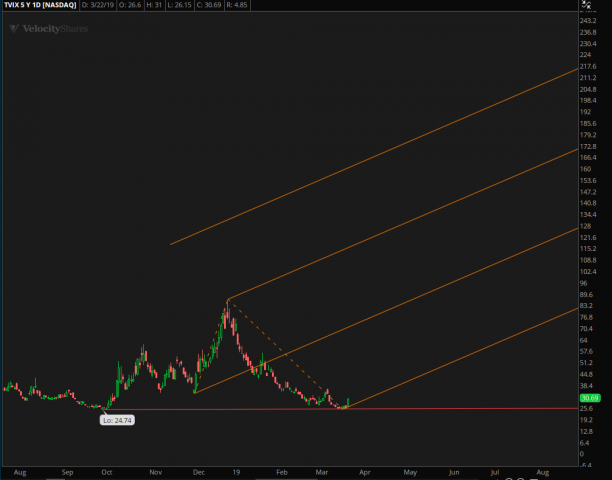The image size is (612, 480).
Task: Click the Oct time axis label
Action: pos(107,472)
